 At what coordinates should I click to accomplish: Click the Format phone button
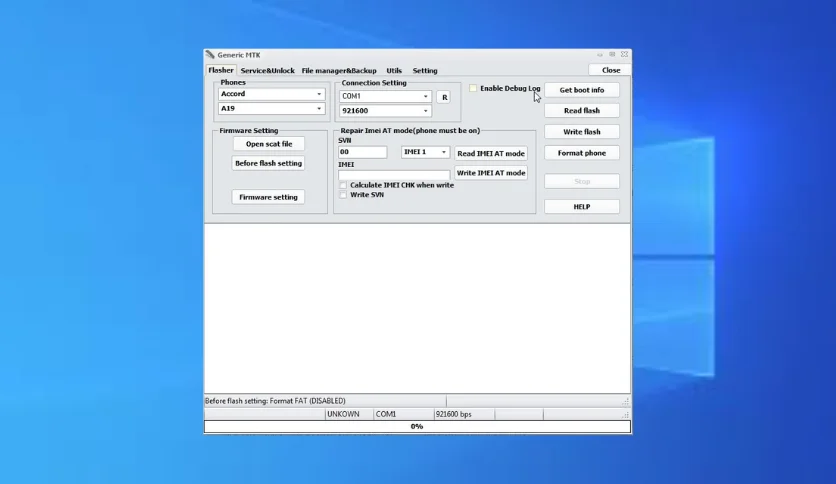[582, 153]
